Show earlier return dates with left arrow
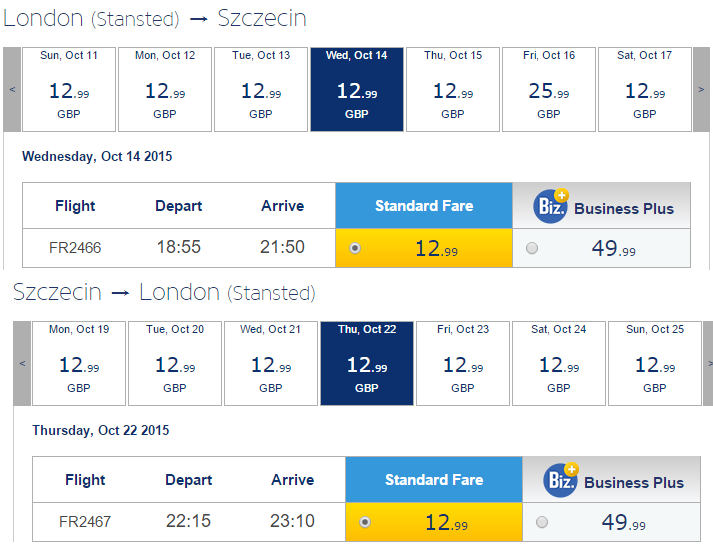The height and width of the screenshot is (545, 713). point(22,363)
